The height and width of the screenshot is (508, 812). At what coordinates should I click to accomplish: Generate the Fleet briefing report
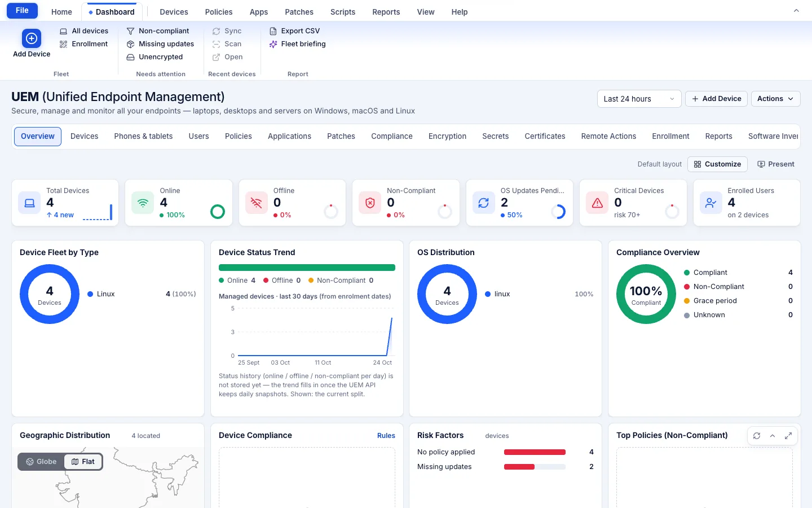click(x=297, y=44)
